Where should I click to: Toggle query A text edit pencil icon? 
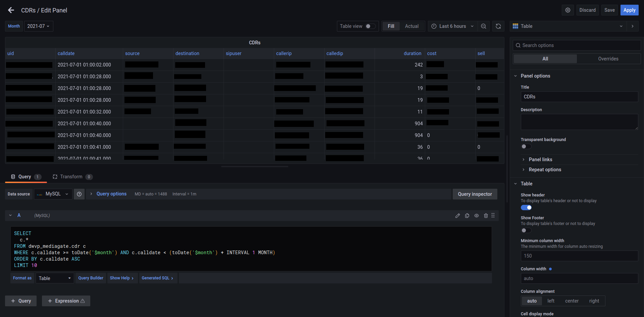458,216
